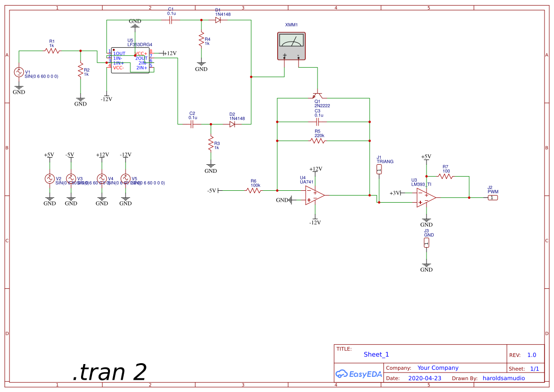Select voltage source V2 symbol

[49, 178]
